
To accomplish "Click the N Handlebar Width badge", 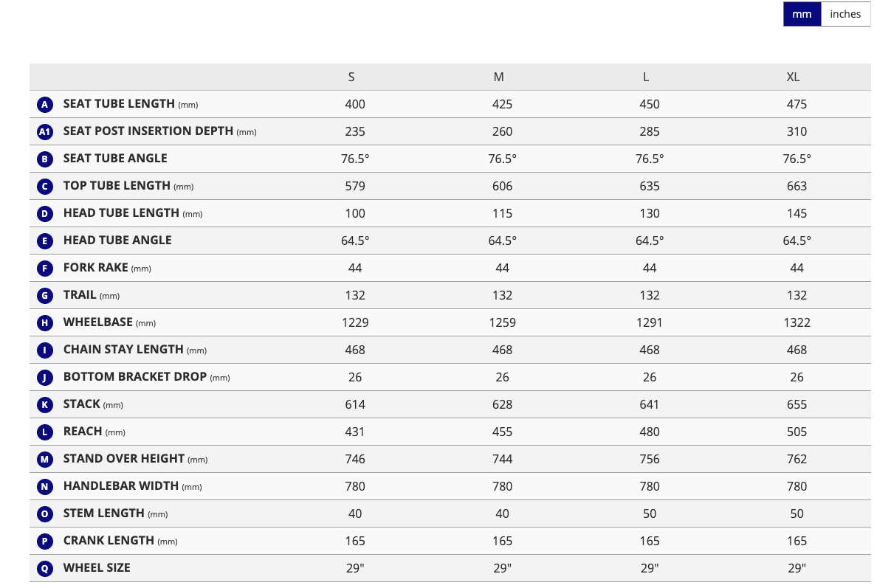I will pyautogui.click(x=45, y=486).
